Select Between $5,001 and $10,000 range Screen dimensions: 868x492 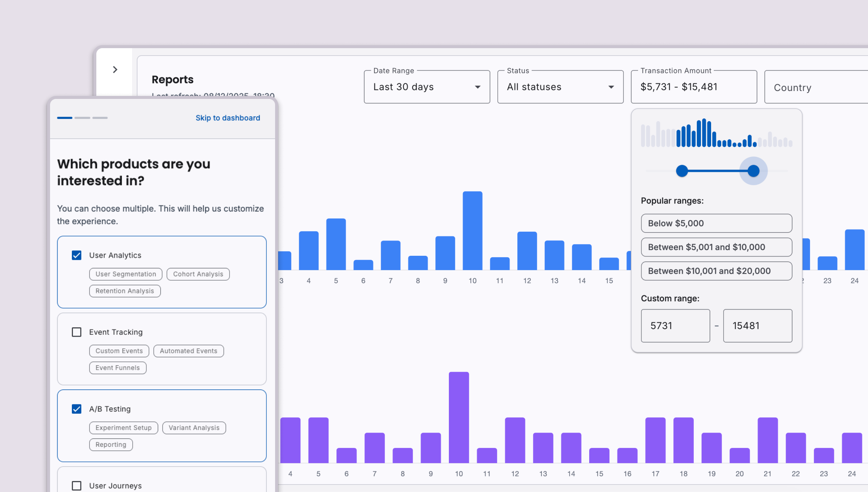716,247
